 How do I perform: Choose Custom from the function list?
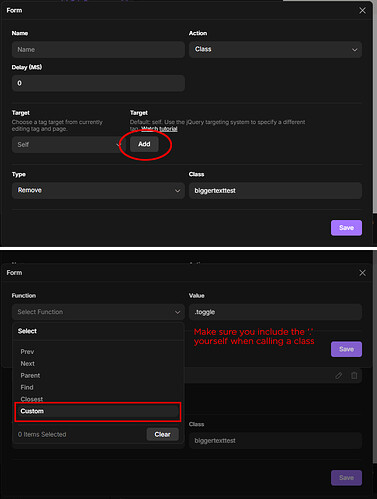[x=98, y=411]
